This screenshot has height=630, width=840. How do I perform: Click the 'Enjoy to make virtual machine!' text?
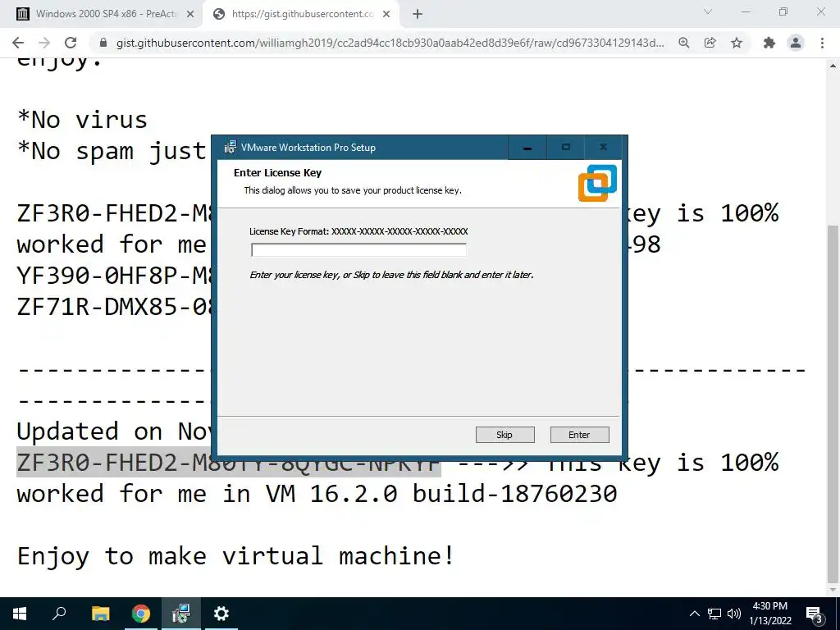[x=236, y=555]
